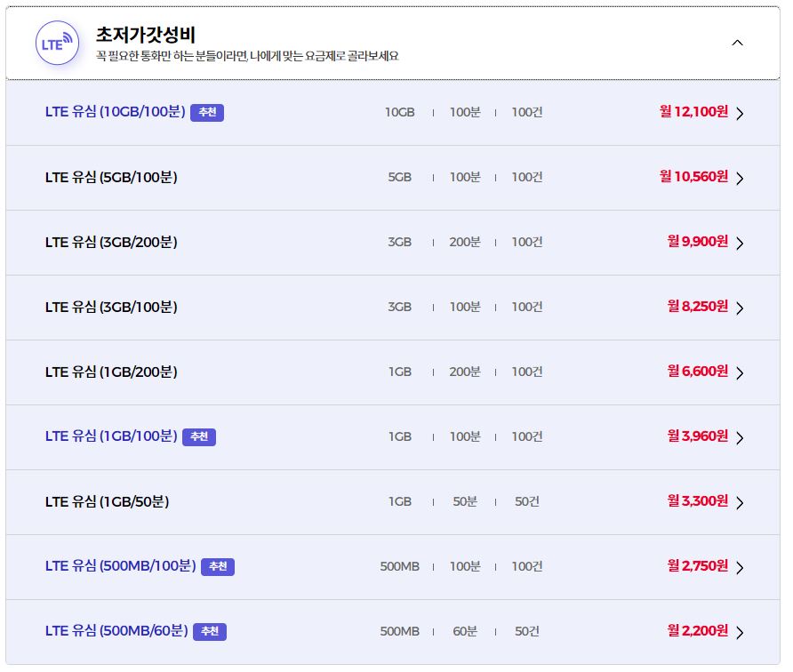Open LTE 유심 (500MB/60분) plan link
The width and height of the screenshot is (793, 672).
click(x=116, y=631)
